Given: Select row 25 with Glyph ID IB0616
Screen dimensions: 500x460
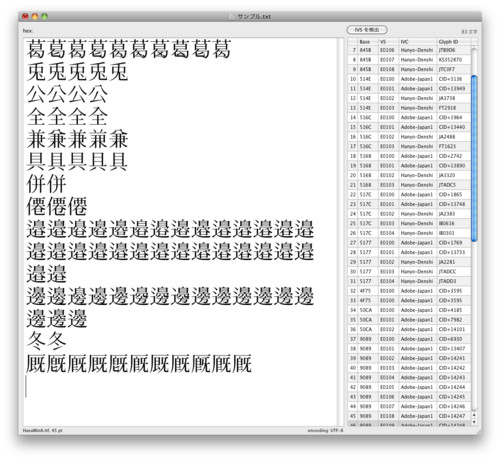Looking at the screenshot, I should [x=409, y=224].
